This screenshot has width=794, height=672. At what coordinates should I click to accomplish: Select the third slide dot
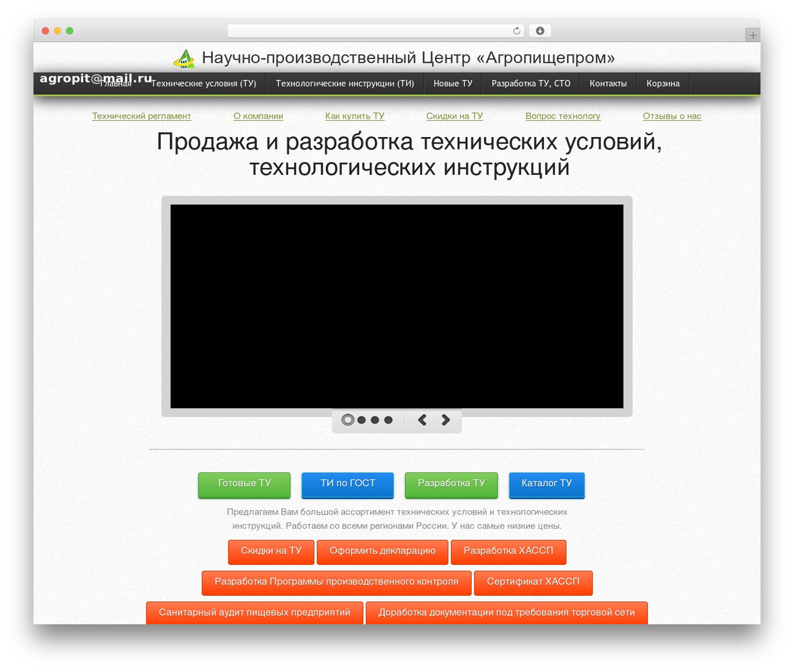375,420
